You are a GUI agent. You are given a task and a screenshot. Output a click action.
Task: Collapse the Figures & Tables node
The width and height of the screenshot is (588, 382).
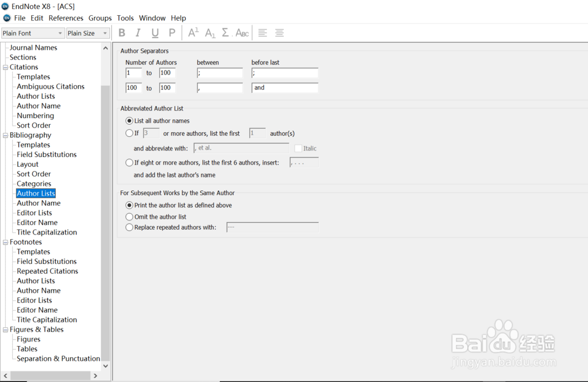tap(5, 330)
